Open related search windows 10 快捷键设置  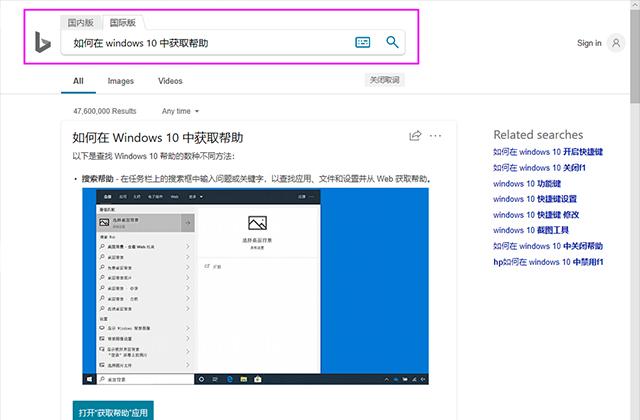coord(535,199)
